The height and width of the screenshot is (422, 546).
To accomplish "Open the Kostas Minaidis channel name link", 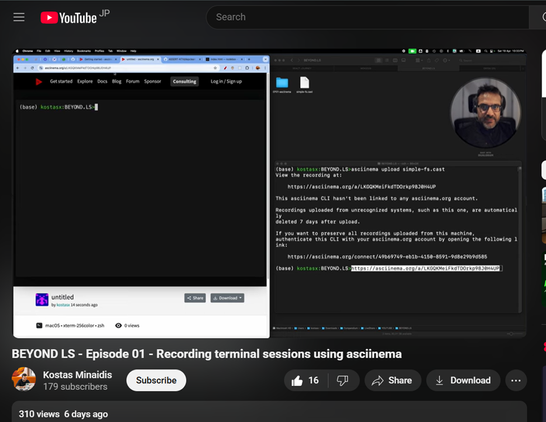I will click(x=77, y=375).
